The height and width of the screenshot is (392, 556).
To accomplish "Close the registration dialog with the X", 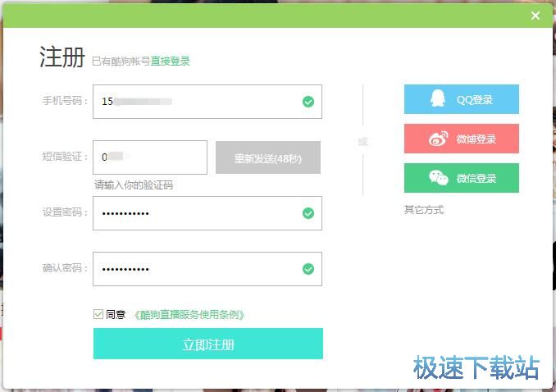I will [x=535, y=16].
